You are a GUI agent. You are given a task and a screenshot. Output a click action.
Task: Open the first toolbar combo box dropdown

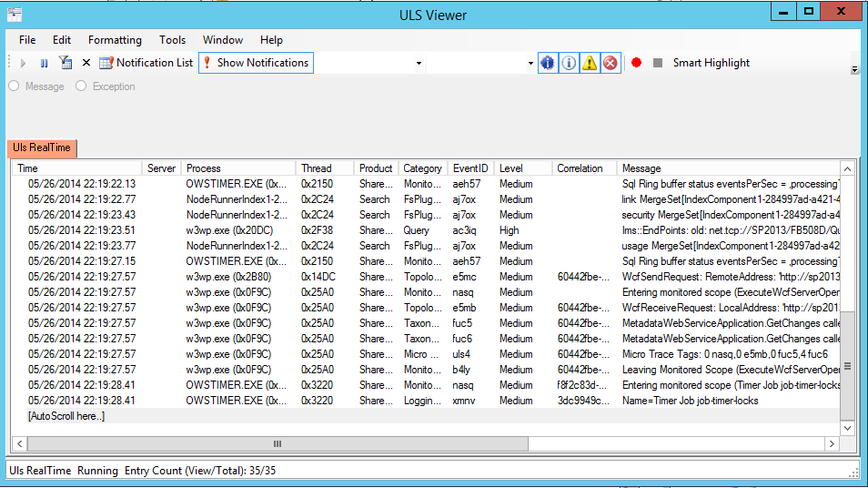[419, 63]
